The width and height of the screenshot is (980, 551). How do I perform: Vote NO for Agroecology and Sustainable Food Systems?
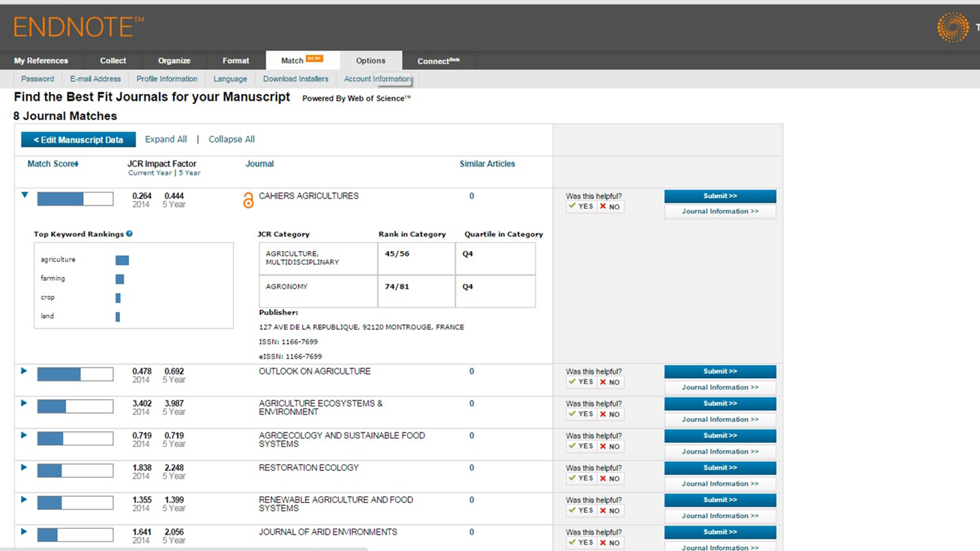tap(610, 446)
